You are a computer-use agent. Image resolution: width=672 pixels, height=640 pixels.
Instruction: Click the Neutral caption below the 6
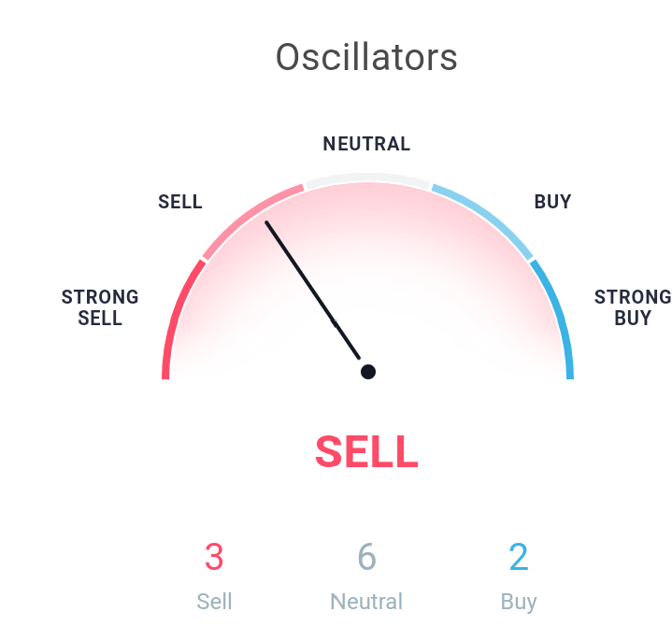366,602
